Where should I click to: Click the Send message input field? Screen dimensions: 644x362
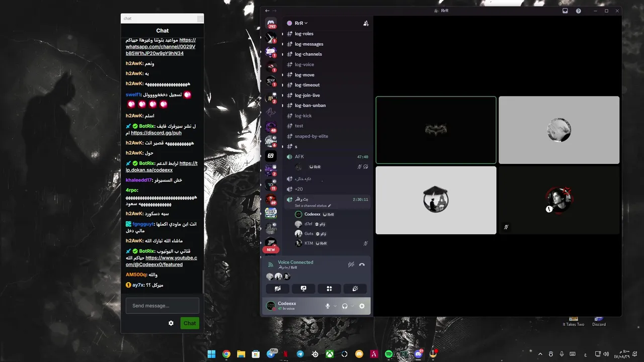pyautogui.click(x=163, y=306)
